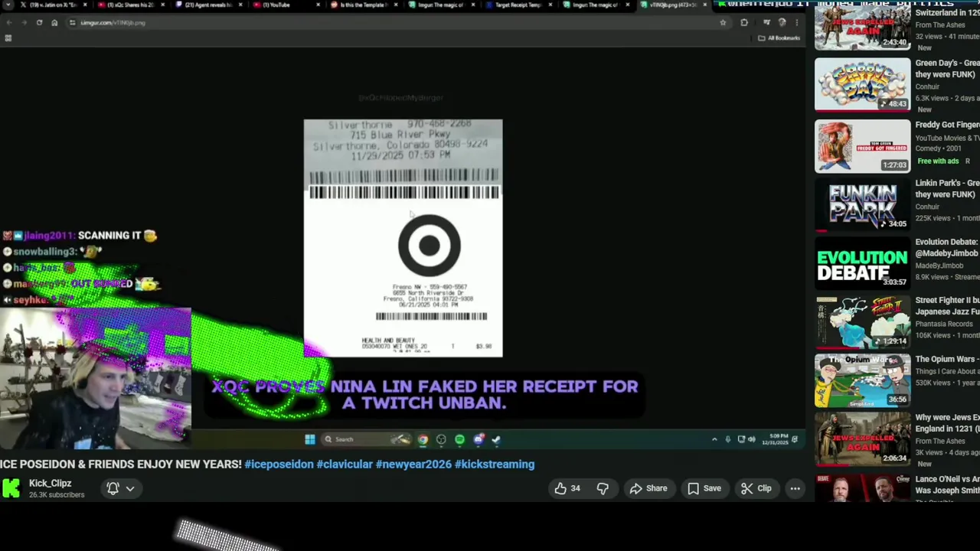Open the 'The Opium Wars -' video title
The height and width of the screenshot is (551, 980).
pyautogui.click(x=947, y=359)
